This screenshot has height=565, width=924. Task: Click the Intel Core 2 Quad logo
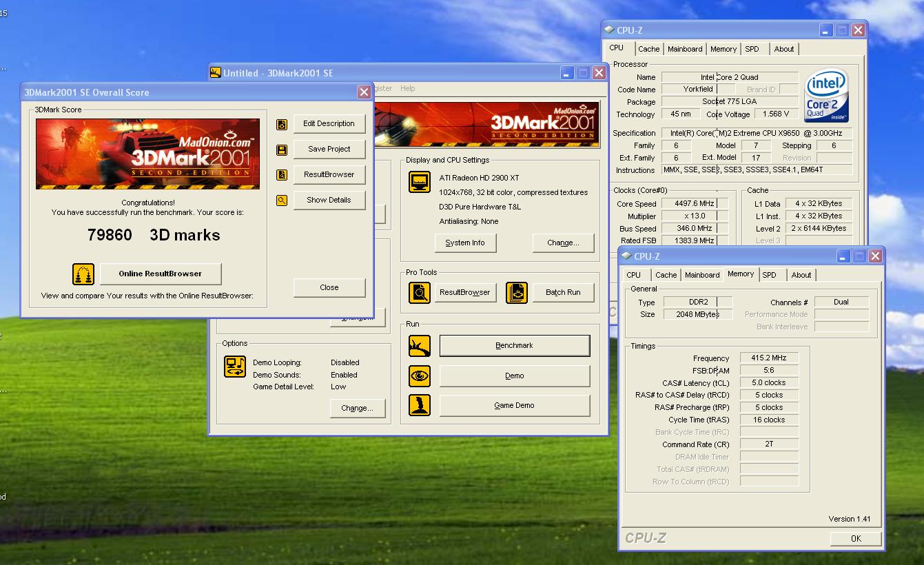(826, 95)
